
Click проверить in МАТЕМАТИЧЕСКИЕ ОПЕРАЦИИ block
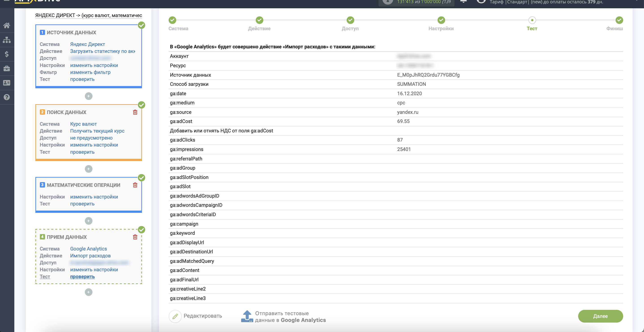pos(82,204)
